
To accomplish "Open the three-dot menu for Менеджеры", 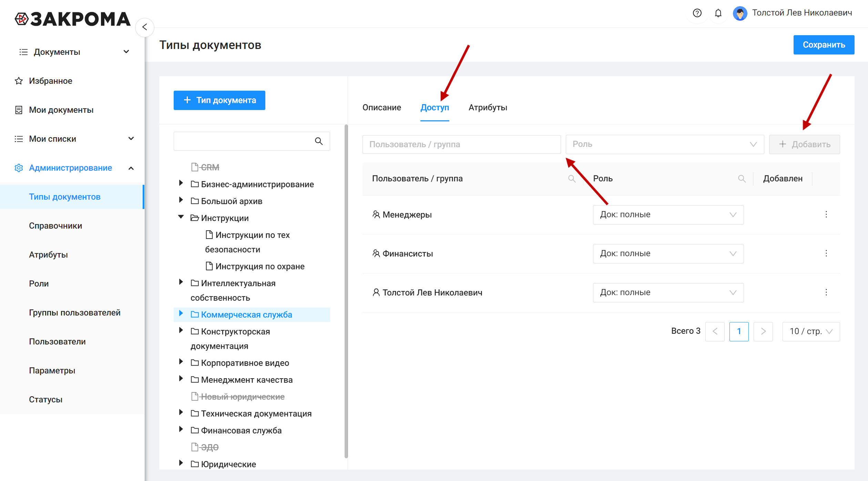I will (826, 214).
